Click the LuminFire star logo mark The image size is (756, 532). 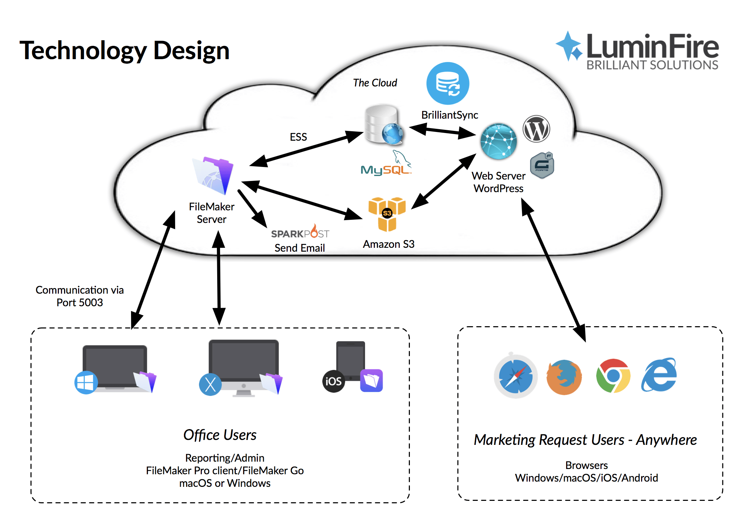coord(569,46)
